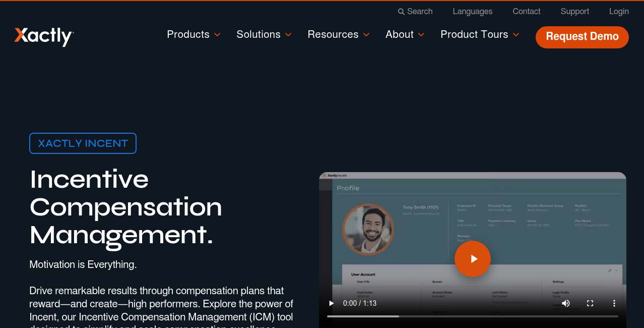Expand the Products menu chevron

pos(217,35)
